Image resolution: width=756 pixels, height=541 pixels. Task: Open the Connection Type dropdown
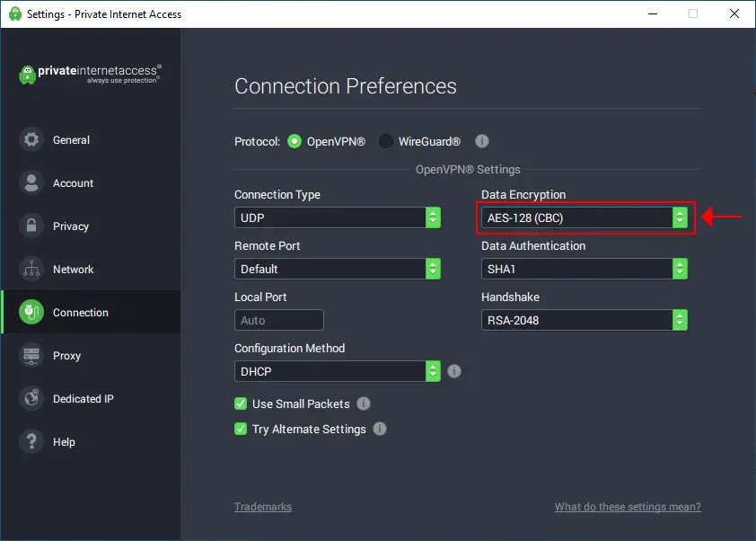[338, 217]
